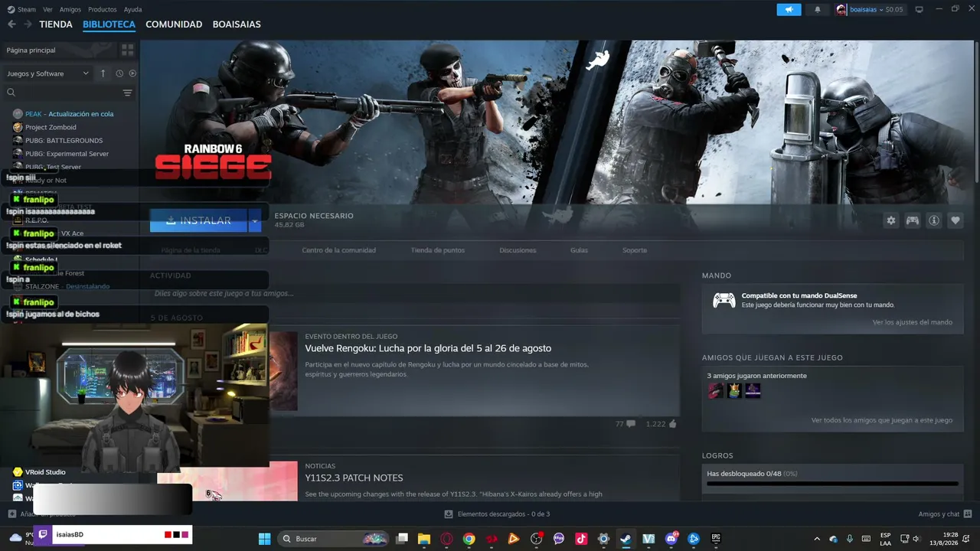980x551 pixels.
Task: Open advanced filters icon in library search
Action: (x=127, y=93)
